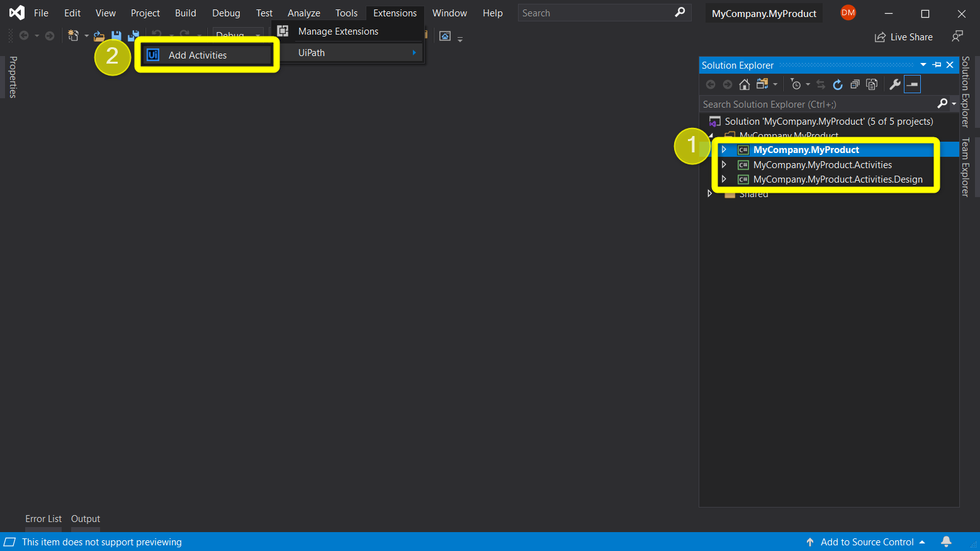Screen dimensions: 980x551
Task: Open the Properties wrench icon in Solution Explorer
Action: coord(894,84)
